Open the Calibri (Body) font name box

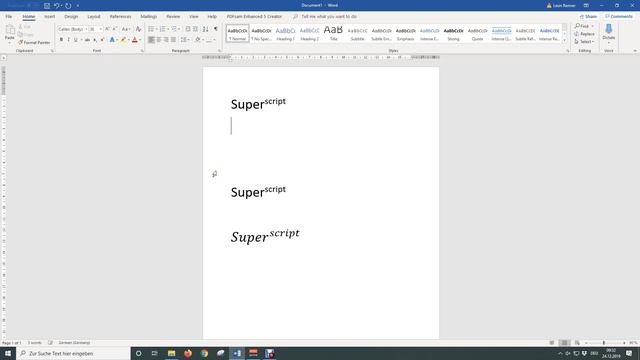(x=72, y=29)
